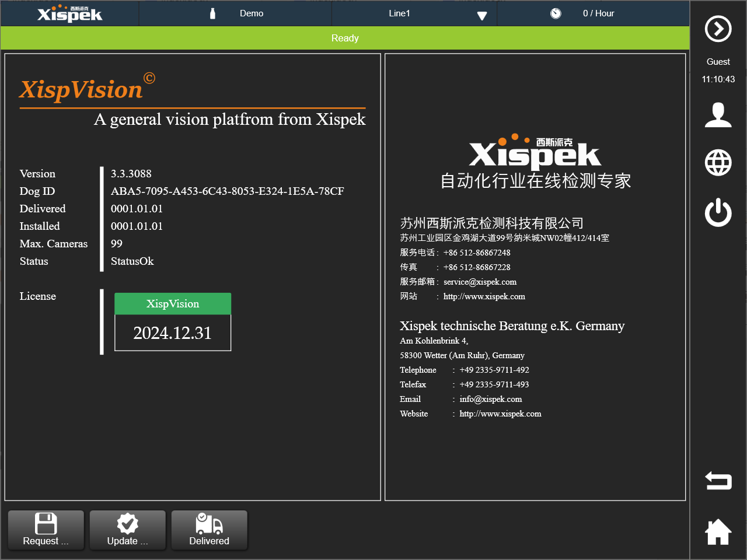Click the green Ready status bar
This screenshot has height=560, width=747.
tap(345, 38)
